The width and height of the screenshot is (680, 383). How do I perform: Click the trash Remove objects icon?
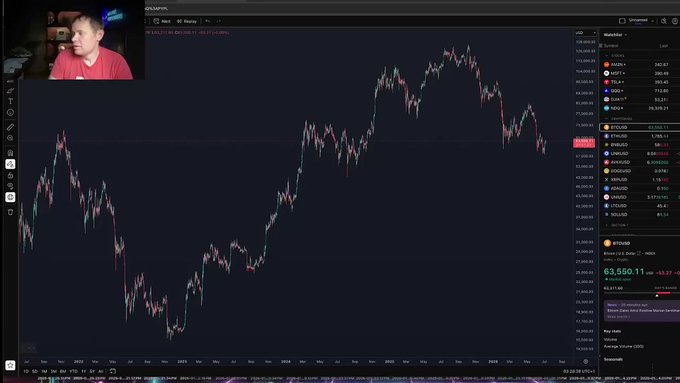pos(10,212)
